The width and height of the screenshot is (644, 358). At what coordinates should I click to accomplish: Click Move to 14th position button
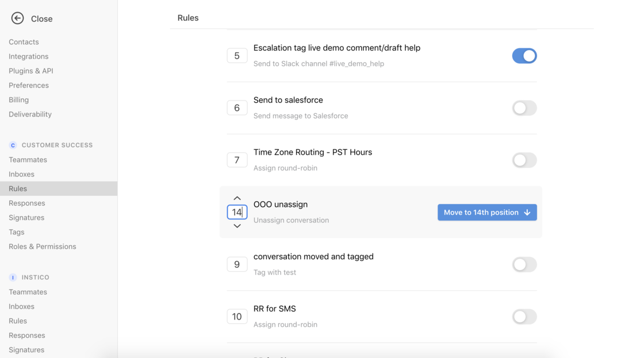487,212
